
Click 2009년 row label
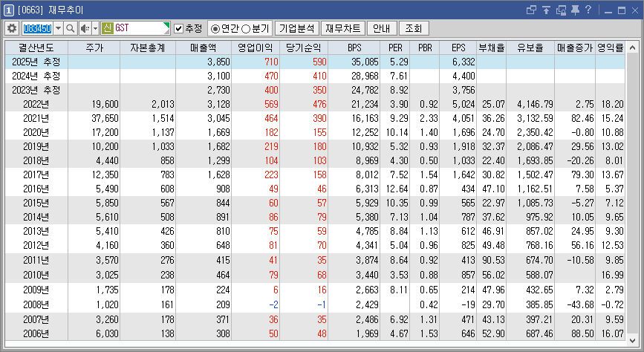[x=36, y=290]
